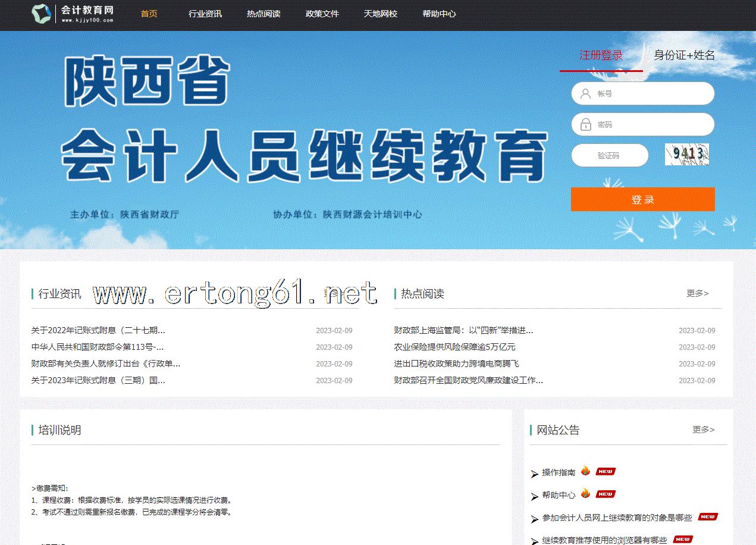756x545 pixels.
Task: Refresh the captcha image 9413
Action: 686,155
